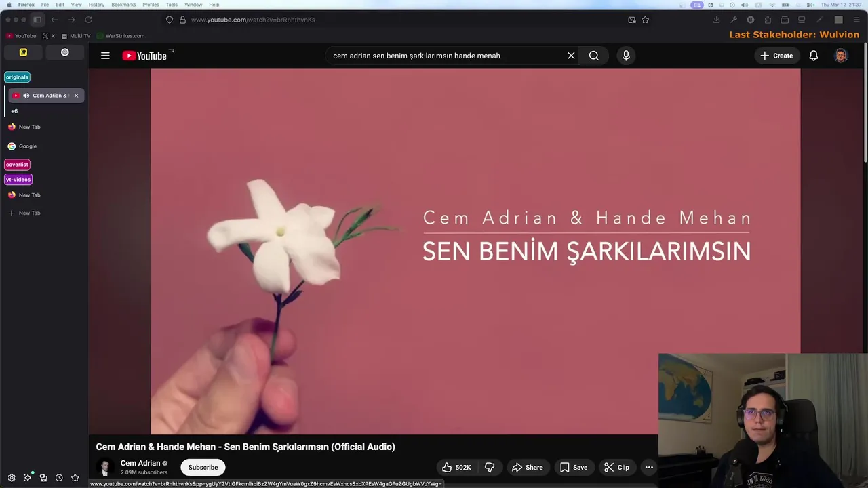Expand the yt-videos tab group
The image size is (868, 488).
tap(18, 180)
